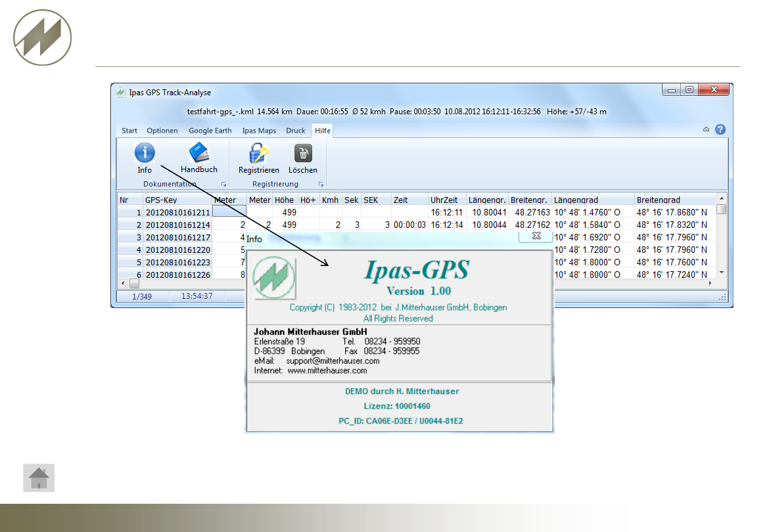This screenshot has width=769, height=532.
Task: Open the Google Earth tab
Action: point(210,130)
